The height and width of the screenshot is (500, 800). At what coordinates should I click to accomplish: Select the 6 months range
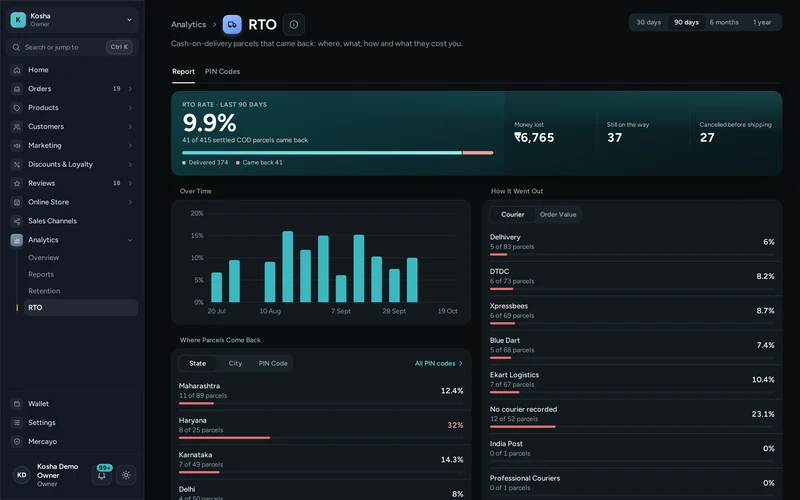pyautogui.click(x=724, y=22)
